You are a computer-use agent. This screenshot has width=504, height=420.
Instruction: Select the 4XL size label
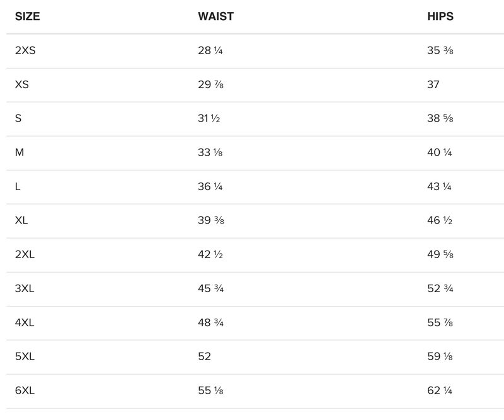(25, 323)
